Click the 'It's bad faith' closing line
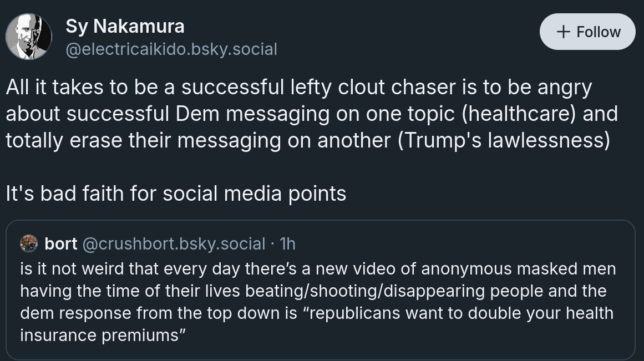The image size is (644, 361). tap(176, 194)
